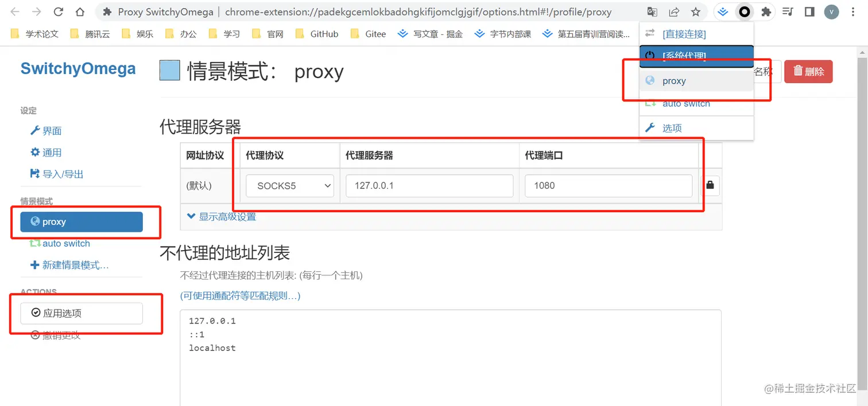The height and width of the screenshot is (406, 868).
Task: Open the 腾讯云 bookmark folder
Action: (90, 34)
